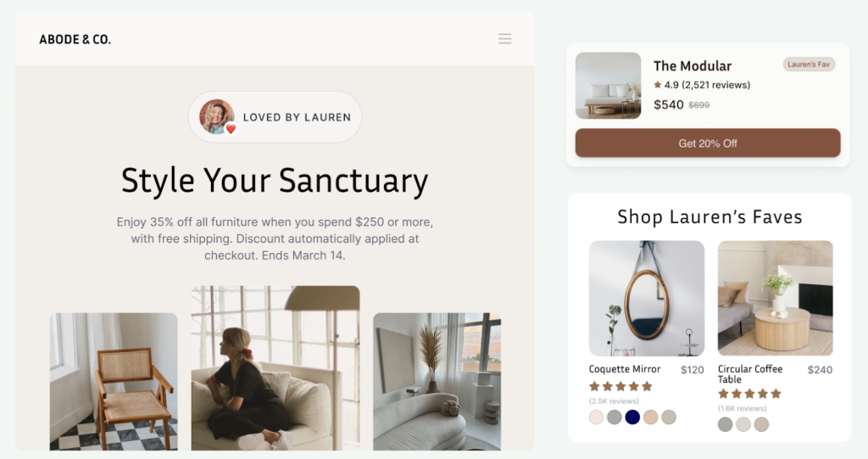The image size is (868, 459).
Task: Open the rattan chair photo
Action: click(x=114, y=382)
